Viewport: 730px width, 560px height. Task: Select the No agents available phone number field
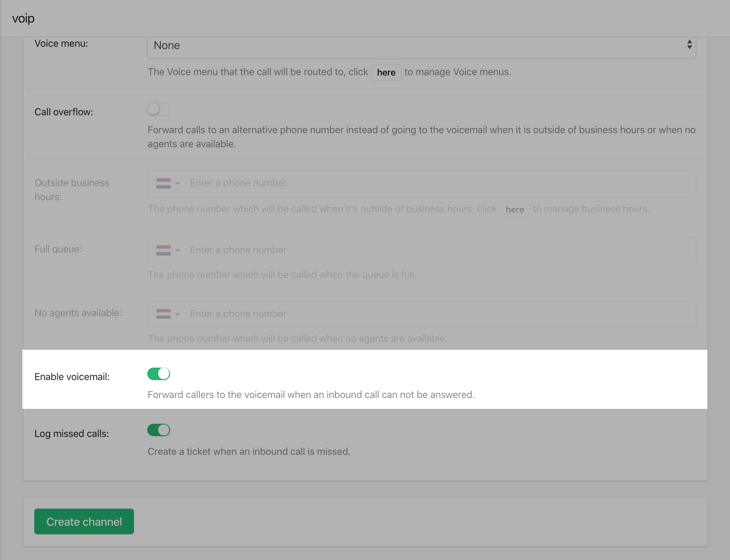[436, 314]
